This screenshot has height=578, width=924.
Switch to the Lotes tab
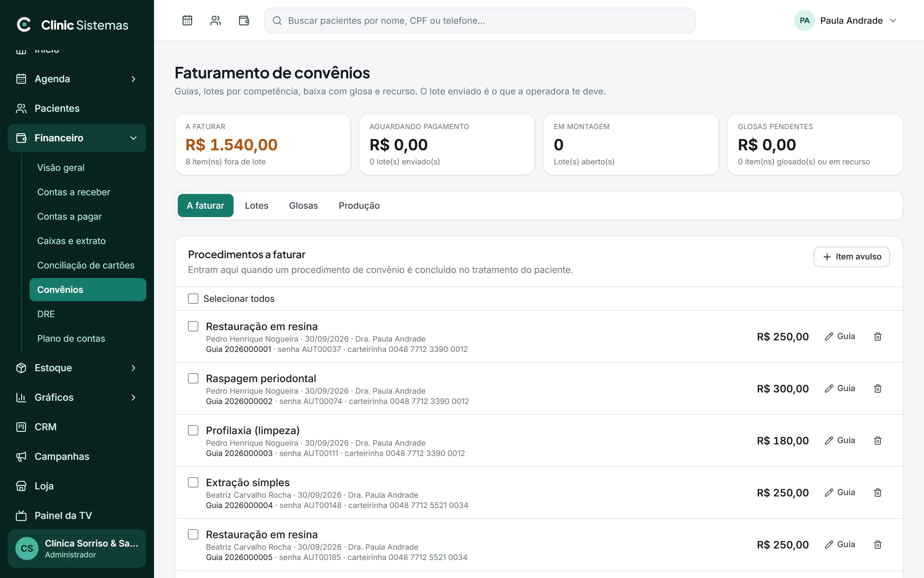tap(257, 206)
